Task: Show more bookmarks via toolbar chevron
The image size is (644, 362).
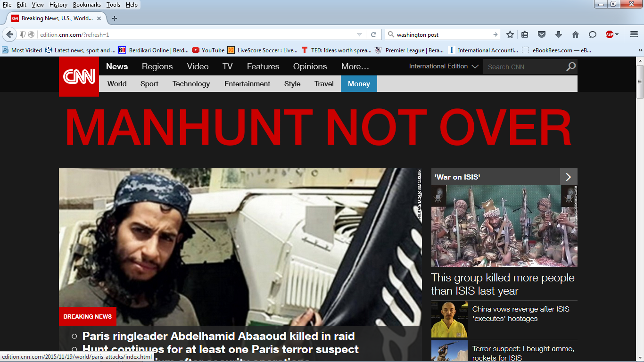Action: point(640,50)
